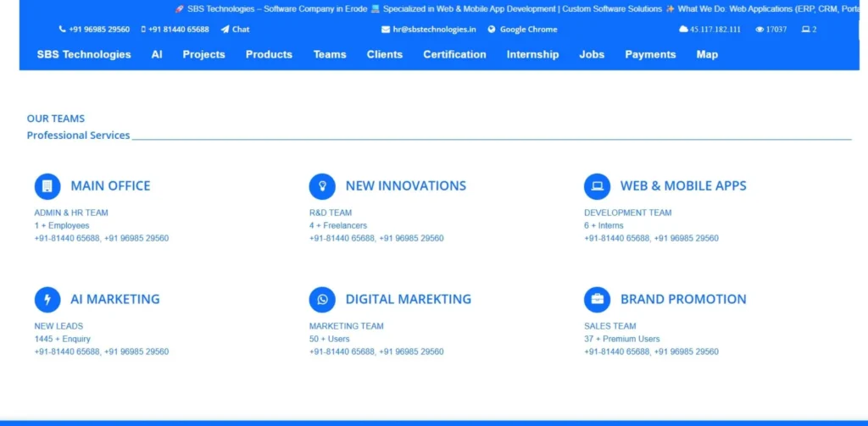This screenshot has height=426, width=868.
Task: Click the eye icon visitor counter
Action: coord(759,30)
